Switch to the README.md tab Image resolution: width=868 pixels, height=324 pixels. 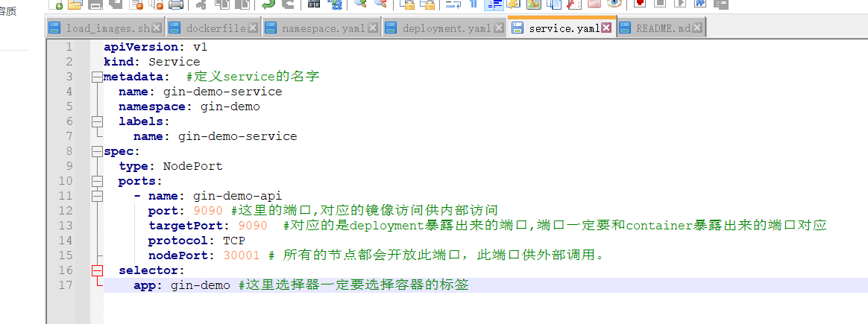pos(661,28)
